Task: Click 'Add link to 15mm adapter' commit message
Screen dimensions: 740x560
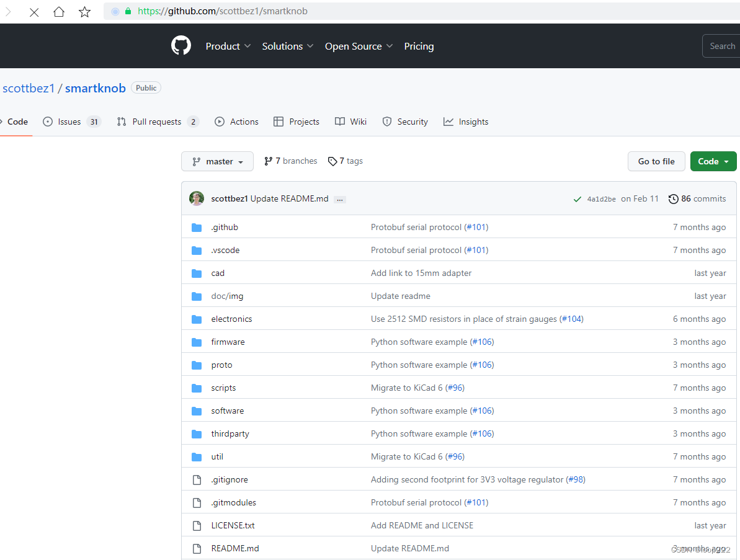Action: (421, 273)
